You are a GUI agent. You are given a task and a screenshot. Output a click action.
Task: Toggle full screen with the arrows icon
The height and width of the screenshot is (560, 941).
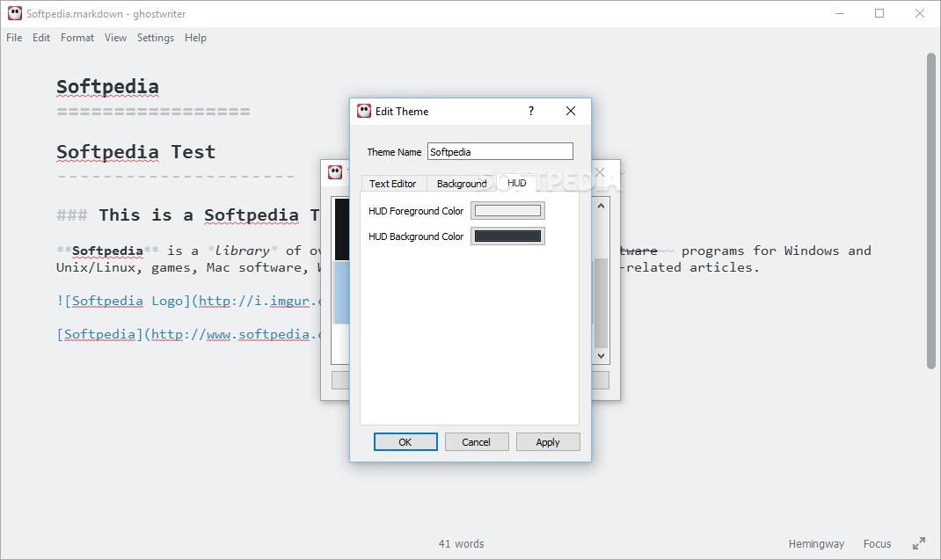click(x=919, y=544)
